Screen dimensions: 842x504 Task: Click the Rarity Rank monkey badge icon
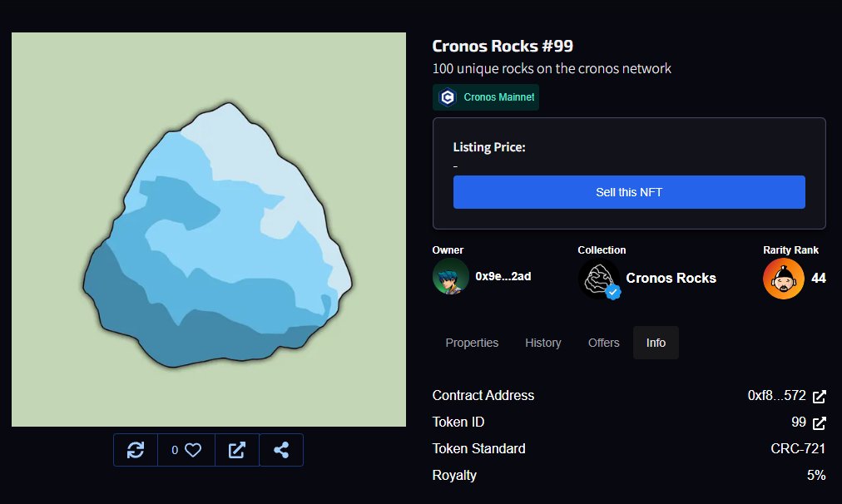[782, 278]
